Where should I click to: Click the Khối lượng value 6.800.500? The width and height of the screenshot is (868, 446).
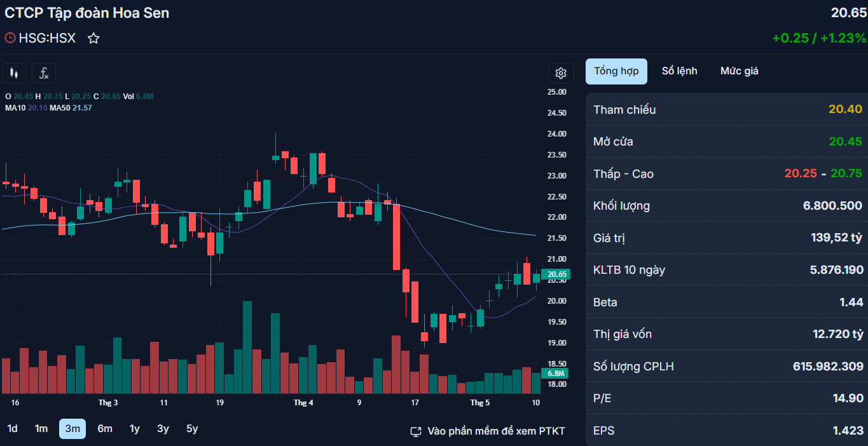(x=832, y=206)
